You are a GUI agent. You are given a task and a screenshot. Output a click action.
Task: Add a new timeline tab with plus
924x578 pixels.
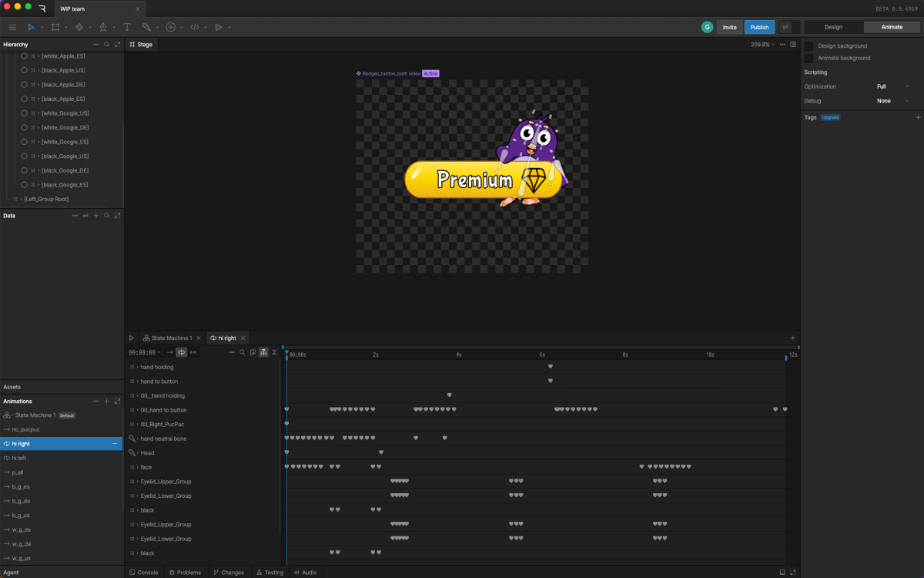point(793,338)
